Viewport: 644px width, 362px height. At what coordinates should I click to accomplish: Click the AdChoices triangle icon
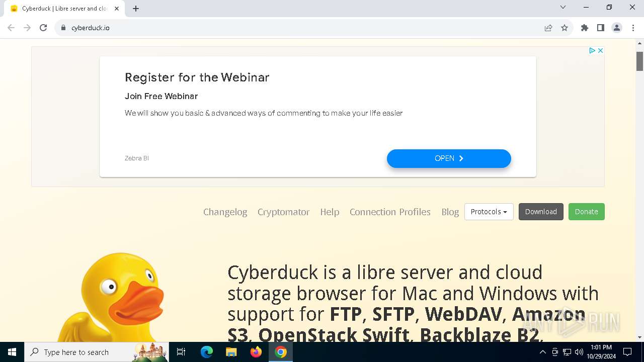[x=592, y=50]
